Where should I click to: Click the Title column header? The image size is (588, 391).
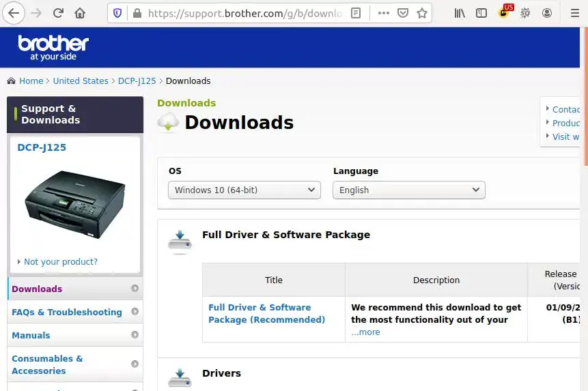[x=274, y=280]
